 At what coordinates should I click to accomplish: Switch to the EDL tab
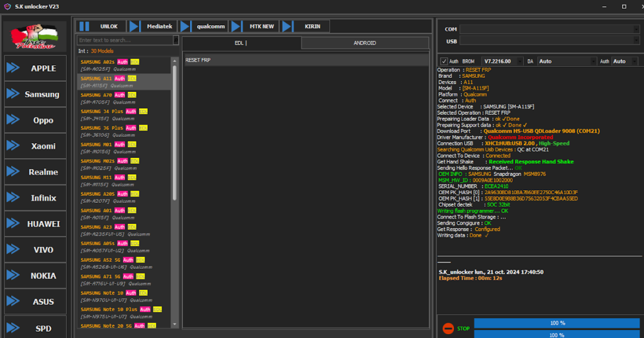pos(241,43)
